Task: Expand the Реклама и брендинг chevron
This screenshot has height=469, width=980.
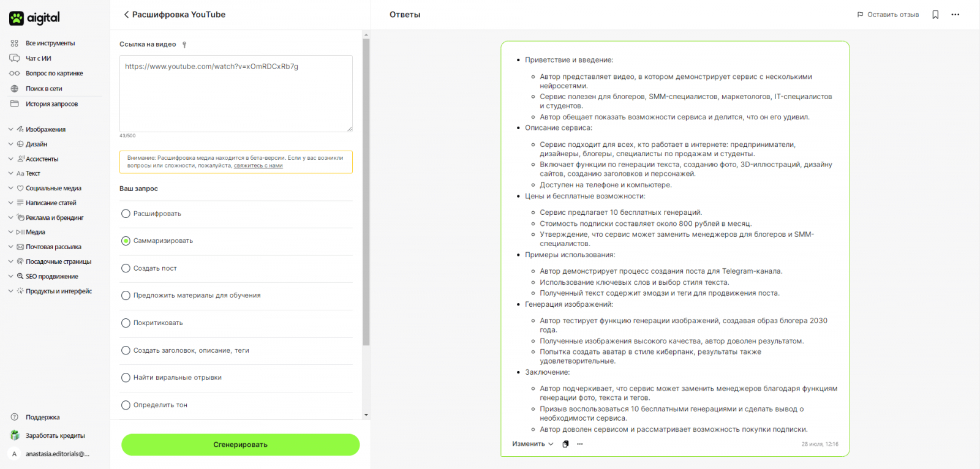Action: (10, 217)
